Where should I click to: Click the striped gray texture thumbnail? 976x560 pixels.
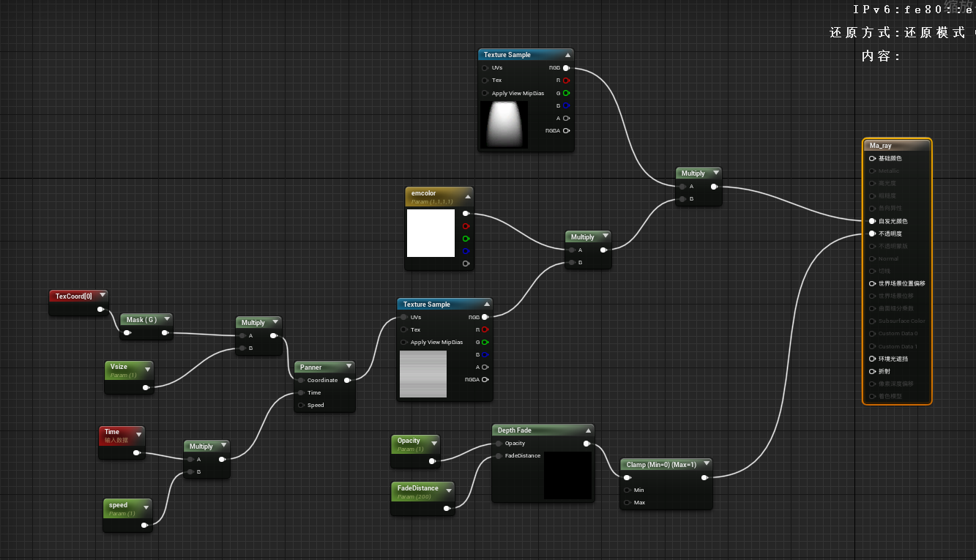tap(423, 374)
